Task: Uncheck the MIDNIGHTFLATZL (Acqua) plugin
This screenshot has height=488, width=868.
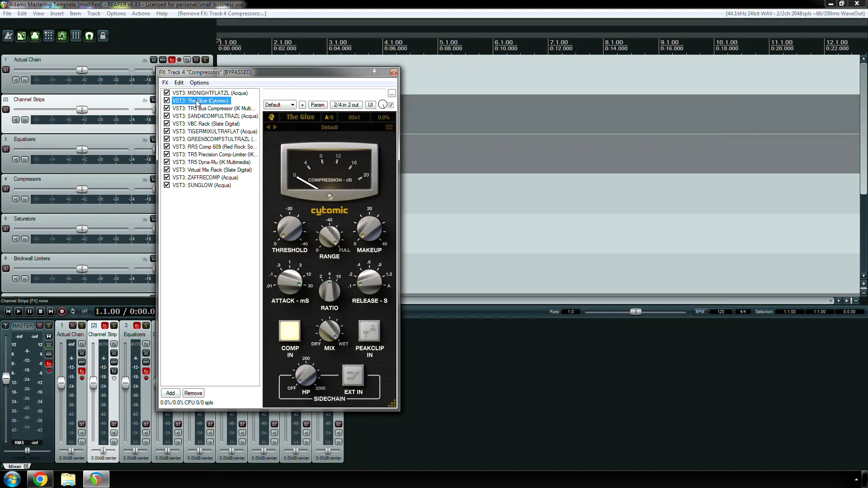Action: tap(167, 93)
